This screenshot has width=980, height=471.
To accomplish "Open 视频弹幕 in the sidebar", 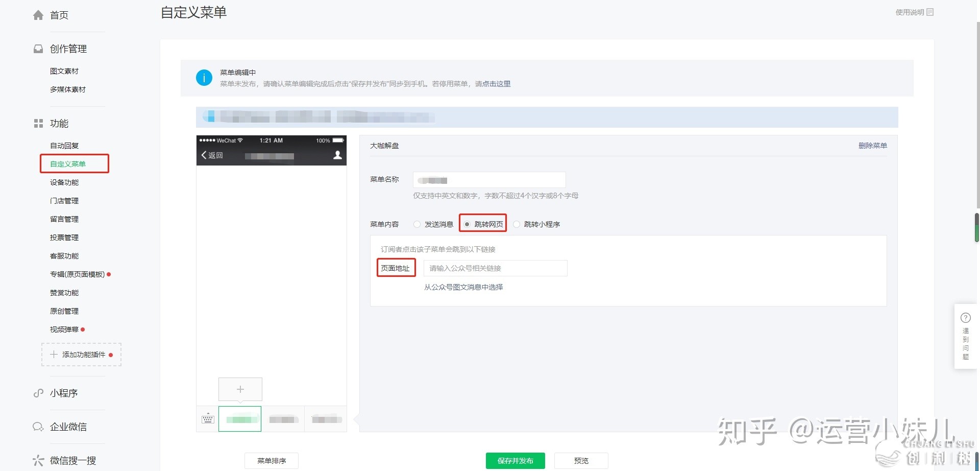I will [64, 329].
